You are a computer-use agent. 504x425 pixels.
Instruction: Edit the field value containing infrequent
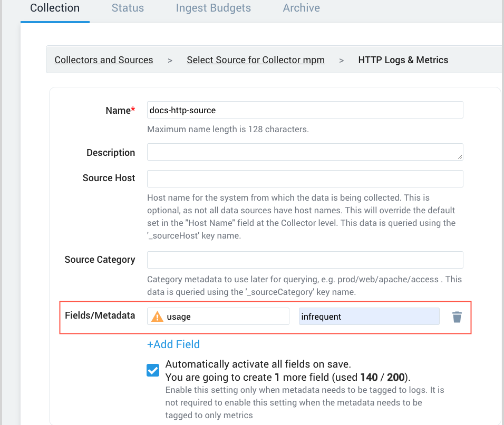pos(369,317)
